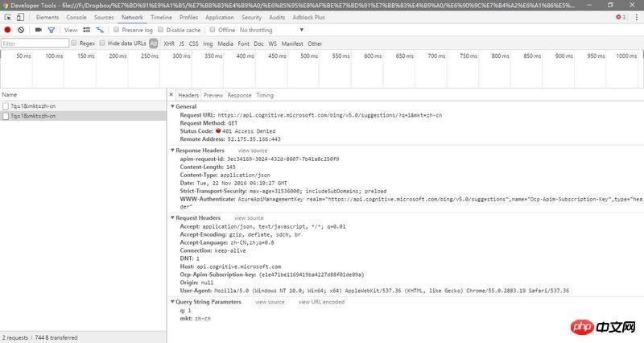Clear the network log
Viewport: 644px width, 343px height.
[x=21, y=30]
